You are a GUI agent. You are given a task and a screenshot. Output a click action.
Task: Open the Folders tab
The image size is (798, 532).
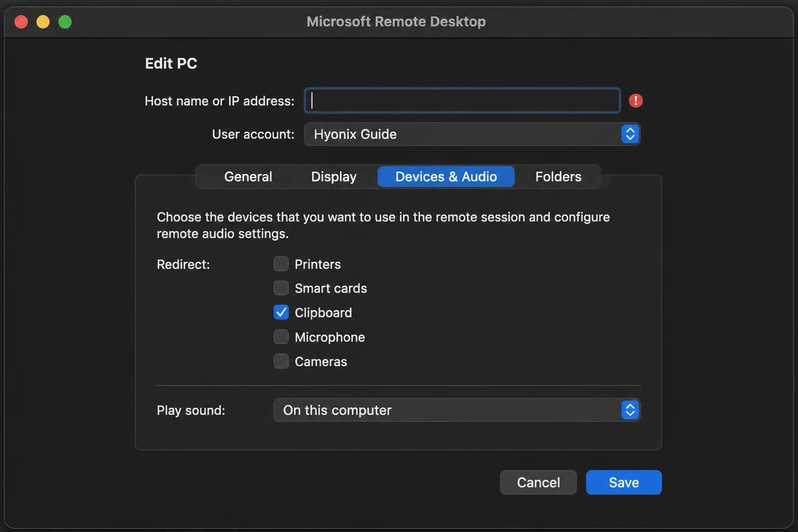(x=558, y=177)
